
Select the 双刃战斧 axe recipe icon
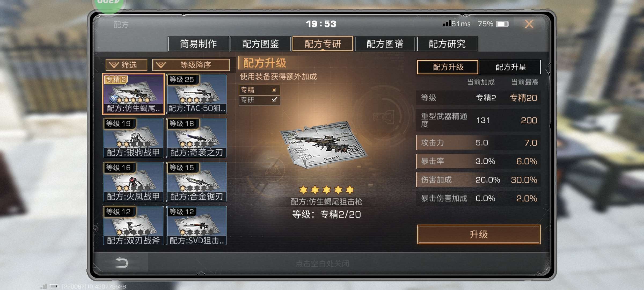[133, 226]
